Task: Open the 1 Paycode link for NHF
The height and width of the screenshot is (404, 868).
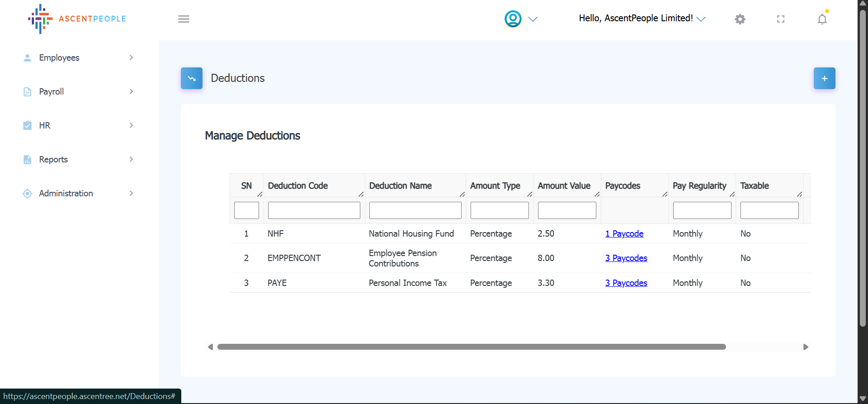Action: click(x=624, y=233)
